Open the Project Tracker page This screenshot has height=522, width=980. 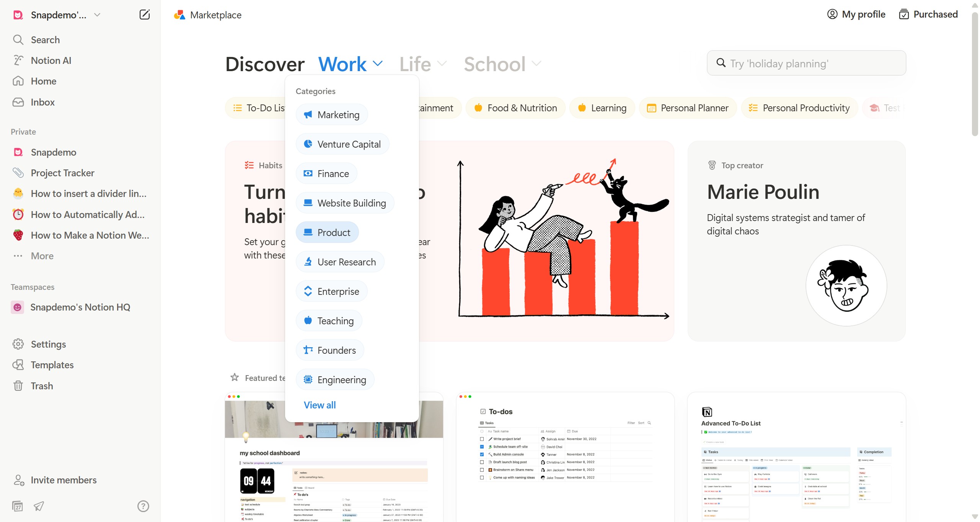click(80, 173)
